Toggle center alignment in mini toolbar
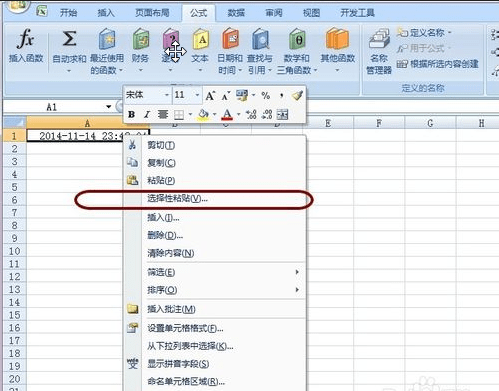Screen dimensions: 499x391 point(163,115)
